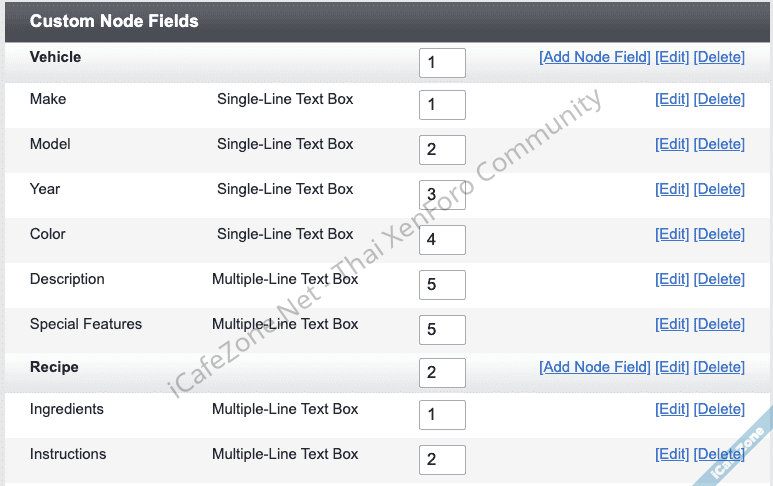Delete the Color field
The height and width of the screenshot is (486, 773).
[x=719, y=234]
